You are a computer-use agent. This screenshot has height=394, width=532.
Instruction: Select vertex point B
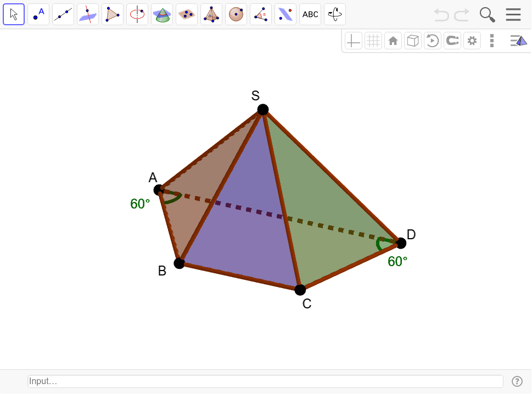pyautogui.click(x=179, y=263)
